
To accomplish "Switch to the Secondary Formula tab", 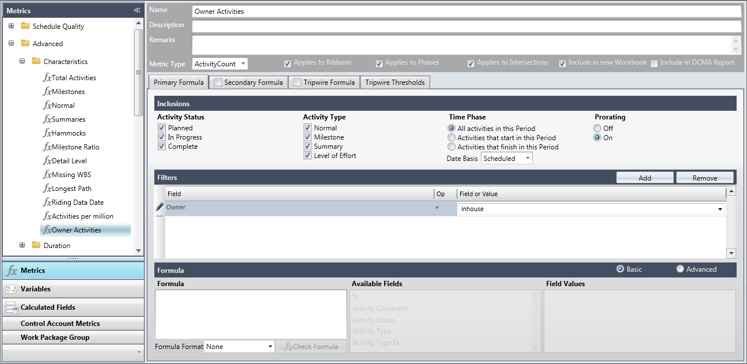I will point(248,82).
